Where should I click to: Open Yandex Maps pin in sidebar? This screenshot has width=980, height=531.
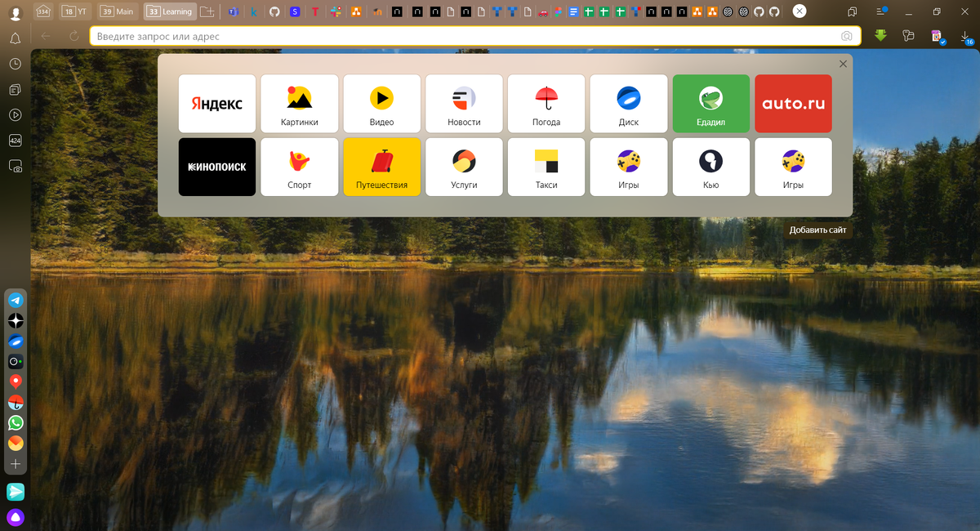[16, 382]
